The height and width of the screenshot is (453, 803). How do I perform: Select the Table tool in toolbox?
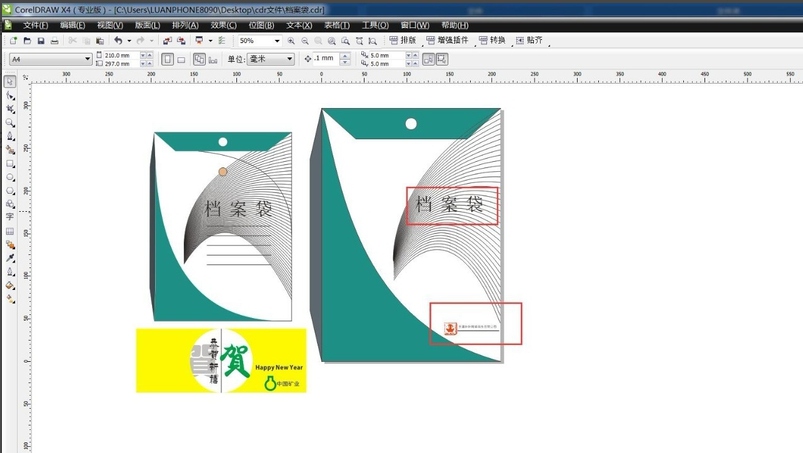(10, 230)
